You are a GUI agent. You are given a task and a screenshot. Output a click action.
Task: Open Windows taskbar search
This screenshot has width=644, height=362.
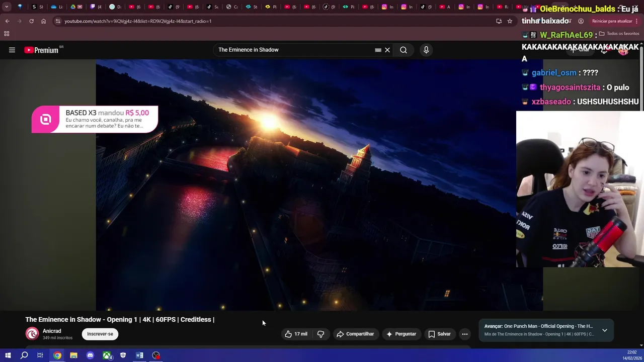(x=24, y=355)
